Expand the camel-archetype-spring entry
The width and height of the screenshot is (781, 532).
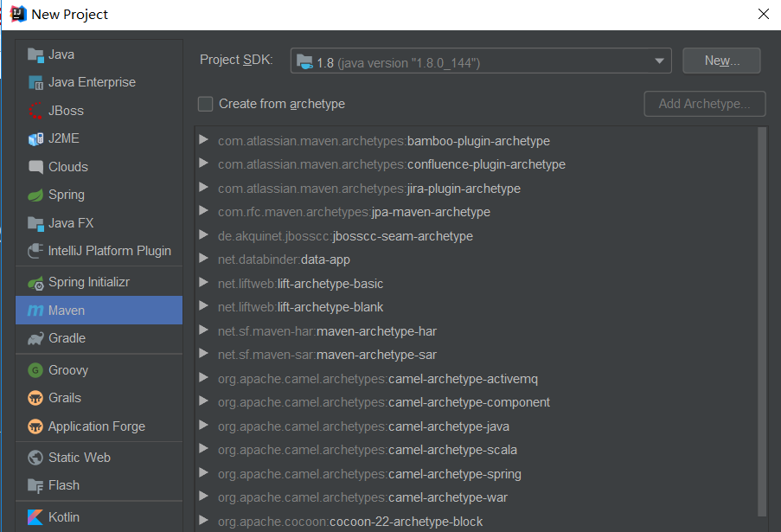(203, 473)
